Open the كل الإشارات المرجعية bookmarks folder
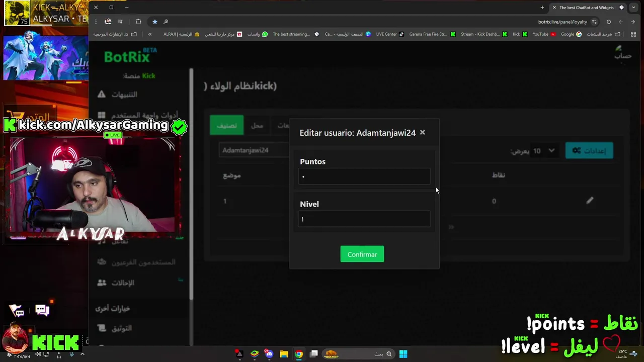 [x=115, y=34]
